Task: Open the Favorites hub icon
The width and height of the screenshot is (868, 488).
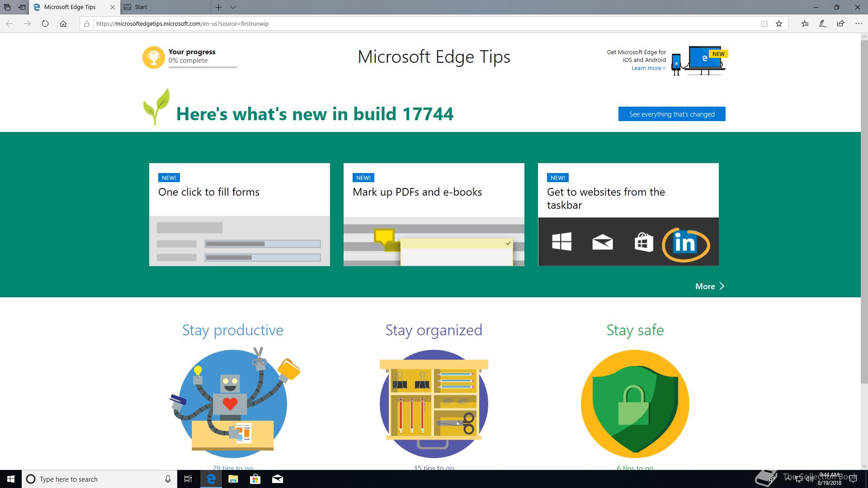Action: (x=805, y=23)
